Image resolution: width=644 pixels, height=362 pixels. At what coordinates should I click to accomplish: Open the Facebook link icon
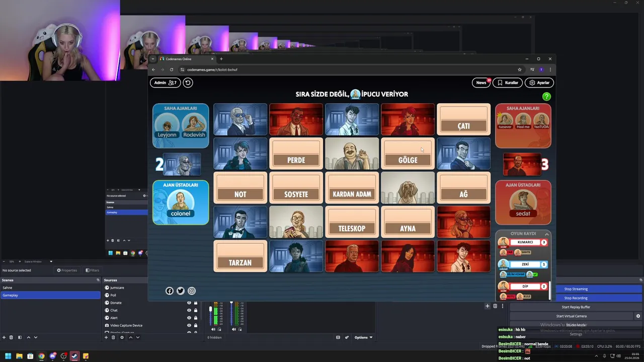[x=170, y=291]
